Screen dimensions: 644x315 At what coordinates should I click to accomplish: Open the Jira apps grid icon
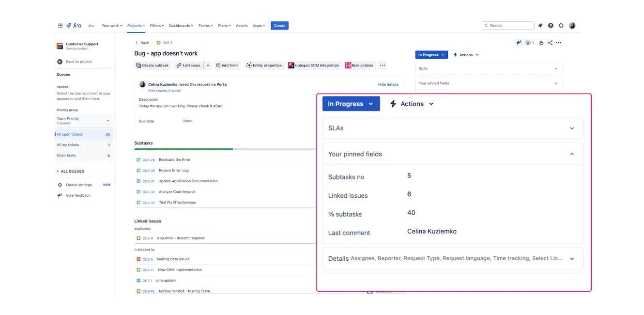(x=60, y=25)
